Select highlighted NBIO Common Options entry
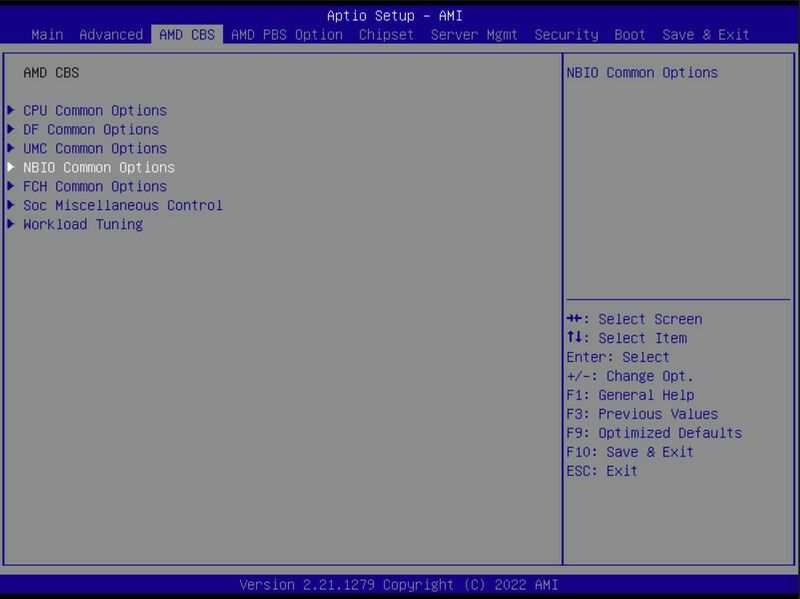 (x=99, y=167)
